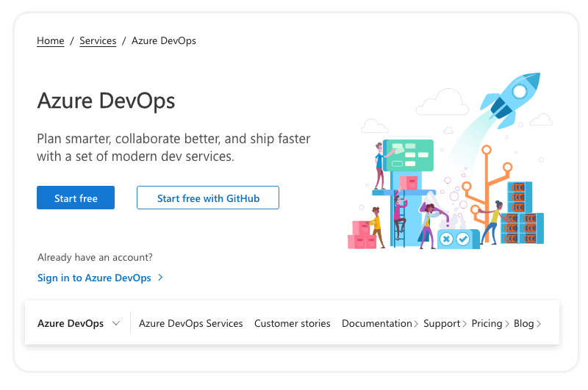
Task: Click the Start free button
Action: pyautogui.click(x=76, y=198)
